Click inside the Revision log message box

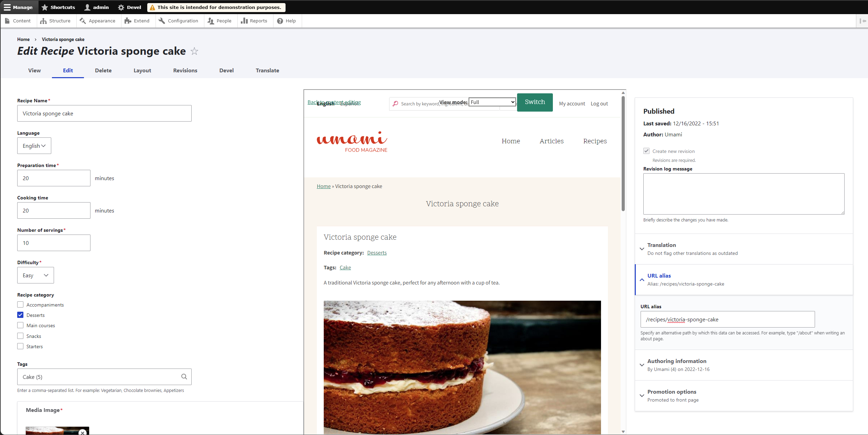click(743, 194)
